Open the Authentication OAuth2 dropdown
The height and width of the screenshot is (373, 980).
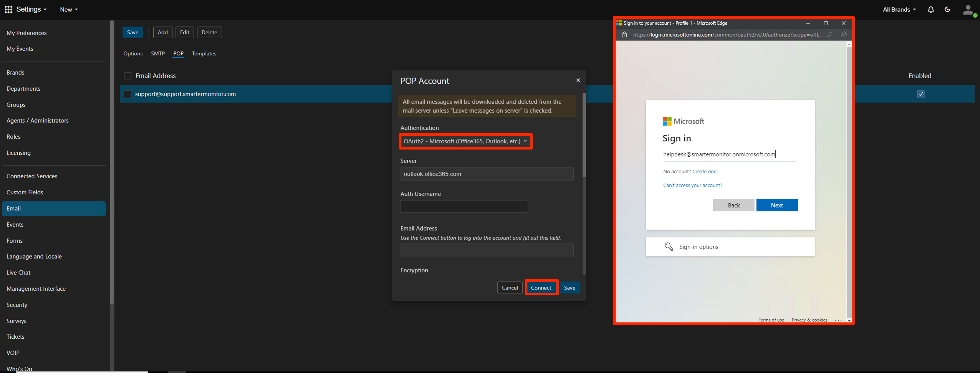[465, 141]
